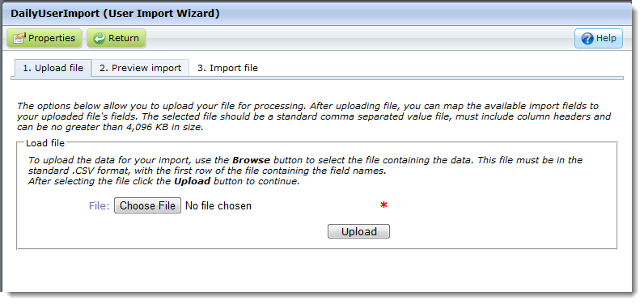
Task: Click the red required asterisk marker
Action: click(x=383, y=205)
